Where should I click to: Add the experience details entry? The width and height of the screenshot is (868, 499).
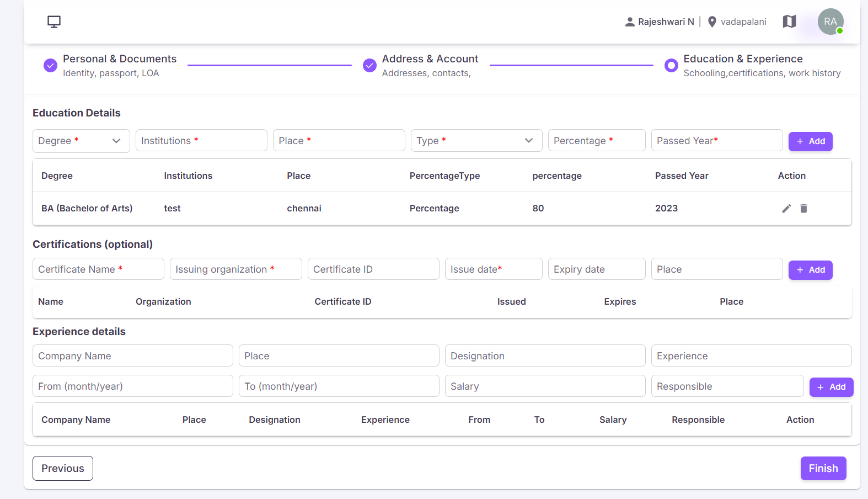(831, 387)
